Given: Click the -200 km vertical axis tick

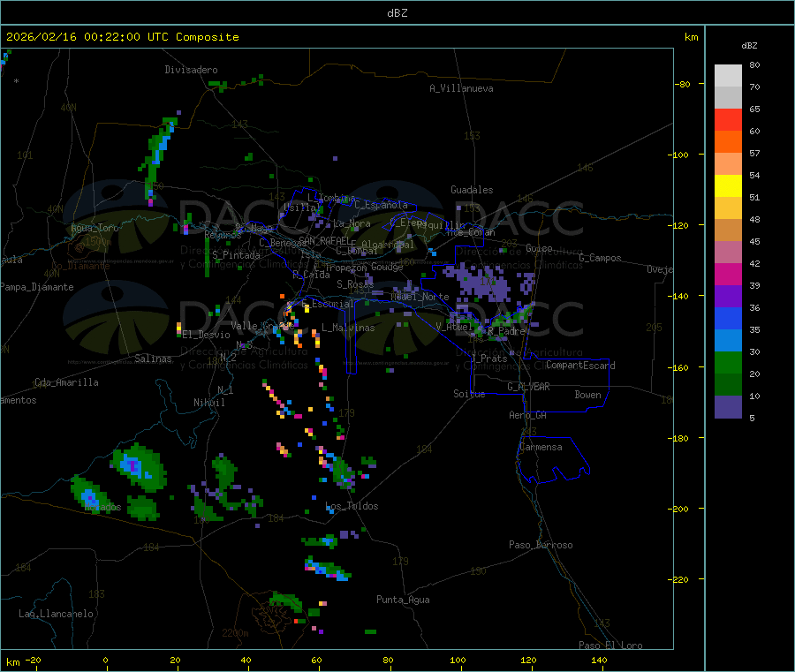Looking at the screenshot, I should click(x=678, y=509).
